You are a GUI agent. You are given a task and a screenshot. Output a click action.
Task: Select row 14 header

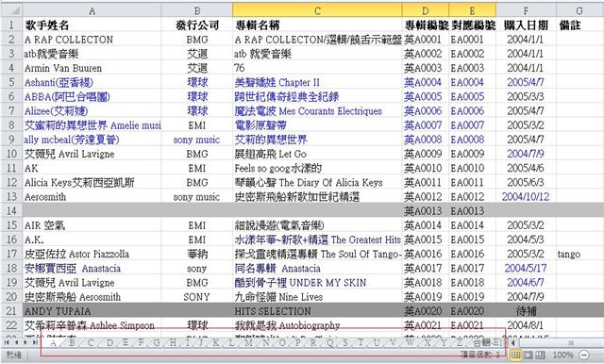11,211
